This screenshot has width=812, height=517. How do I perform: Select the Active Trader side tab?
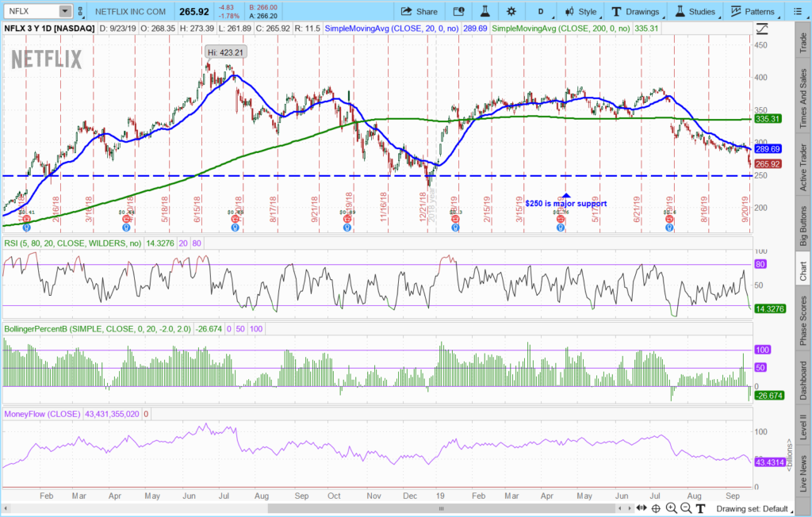click(x=803, y=166)
